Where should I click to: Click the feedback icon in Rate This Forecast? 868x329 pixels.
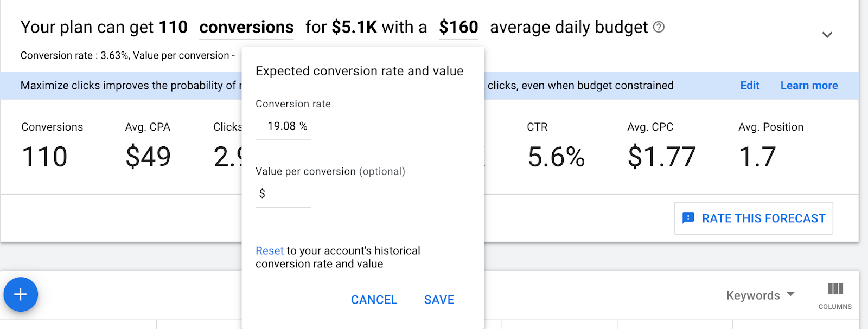point(688,218)
